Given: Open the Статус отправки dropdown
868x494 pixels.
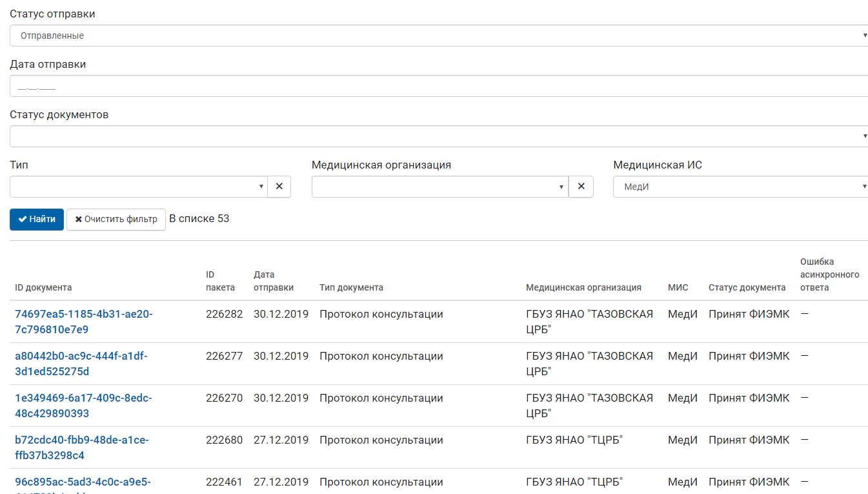Looking at the screenshot, I should 440,36.
